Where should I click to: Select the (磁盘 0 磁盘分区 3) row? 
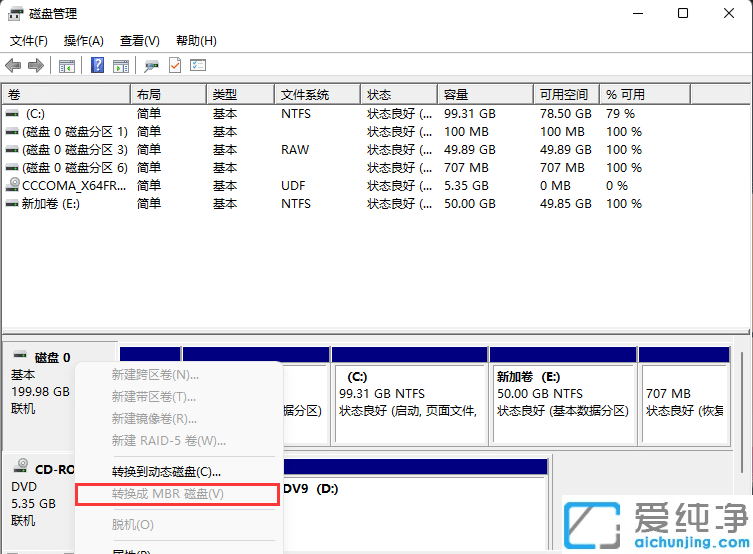pyautogui.click(x=74, y=150)
